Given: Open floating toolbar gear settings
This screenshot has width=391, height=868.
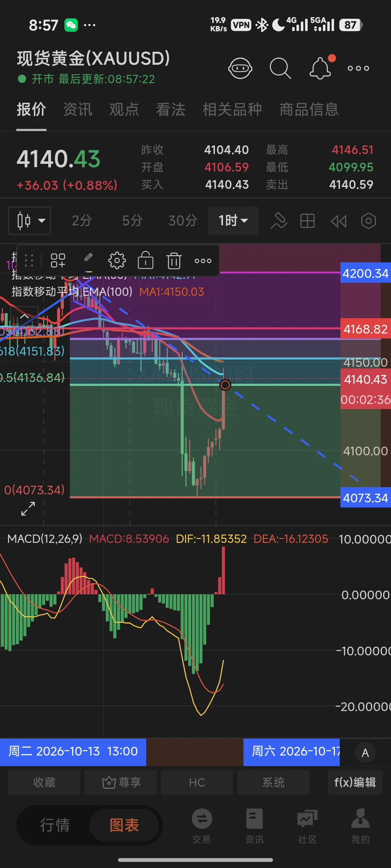Looking at the screenshot, I should pos(117,260).
